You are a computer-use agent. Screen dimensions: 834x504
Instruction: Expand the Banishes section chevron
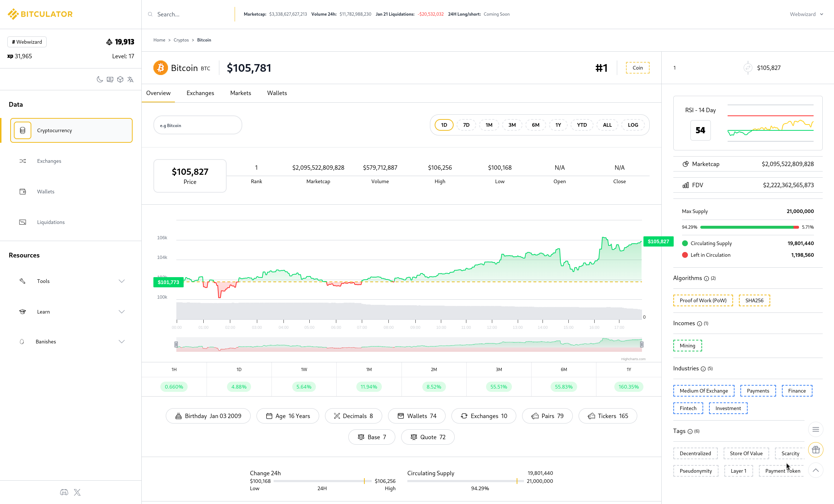click(x=122, y=342)
